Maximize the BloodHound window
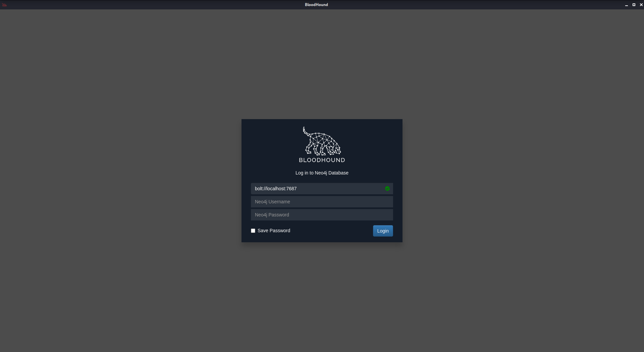The image size is (644, 352). [634, 5]
